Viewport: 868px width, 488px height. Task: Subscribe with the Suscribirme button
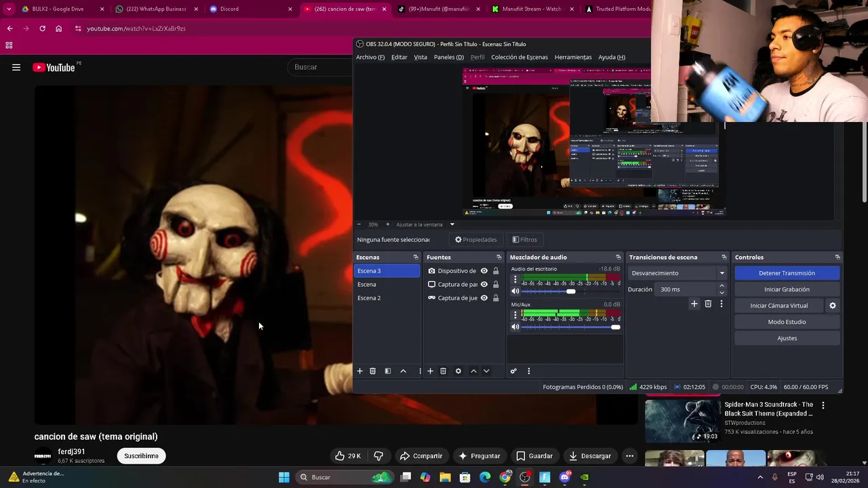click(x=141, y=455)
